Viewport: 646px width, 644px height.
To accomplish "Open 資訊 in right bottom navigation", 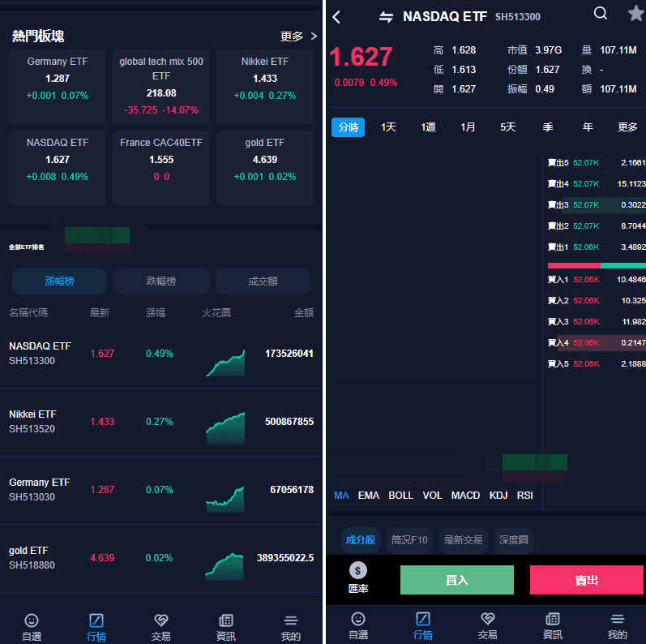I will (552, 625).
